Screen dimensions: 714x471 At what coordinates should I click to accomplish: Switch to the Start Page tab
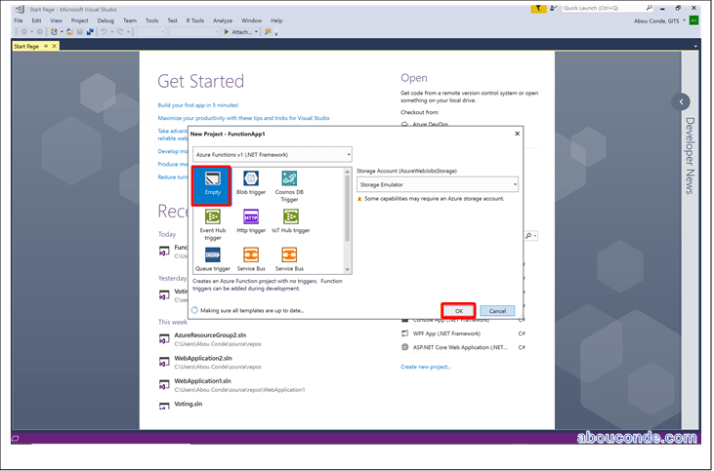click(x=28, y=46)
